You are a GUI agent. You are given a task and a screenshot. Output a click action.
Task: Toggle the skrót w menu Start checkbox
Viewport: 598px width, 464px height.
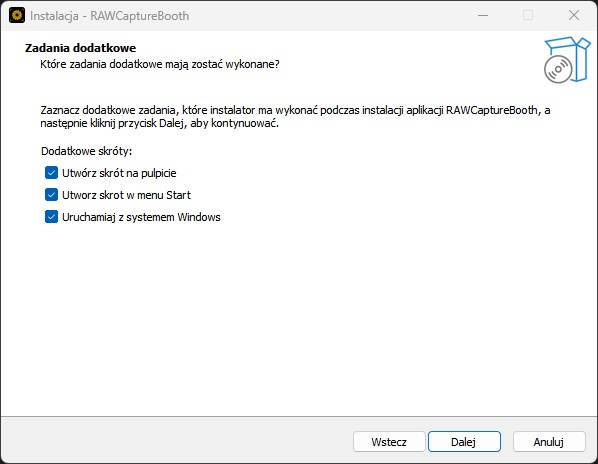(51, 195)
